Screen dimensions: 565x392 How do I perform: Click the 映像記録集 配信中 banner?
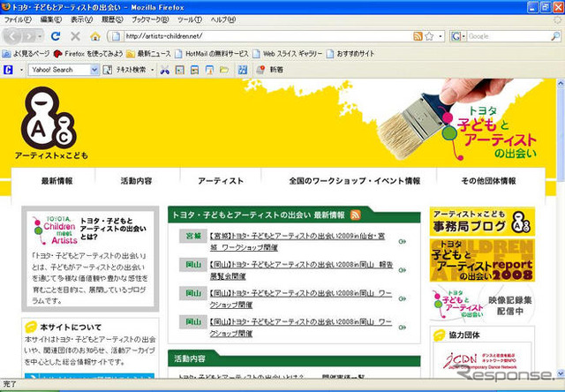point(482,303)
